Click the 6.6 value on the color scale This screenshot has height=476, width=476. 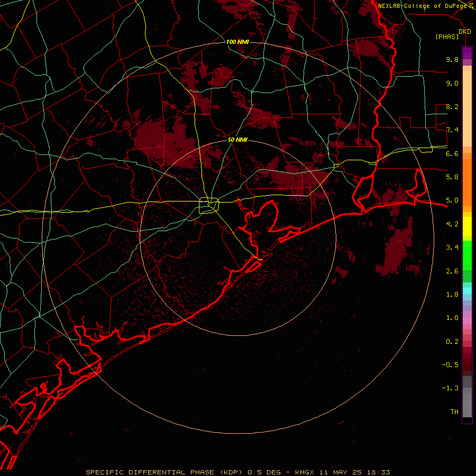[x=452, y=153]
